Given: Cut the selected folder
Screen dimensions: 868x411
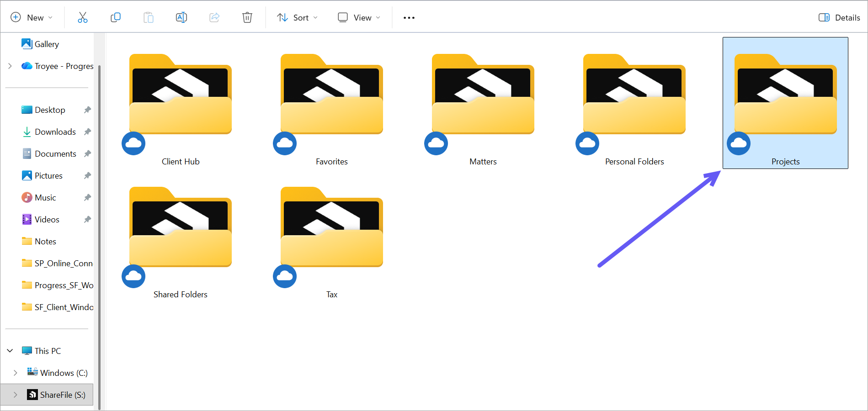Looking at the screenshot, I should pyautogui.click(x=82, y=17).
